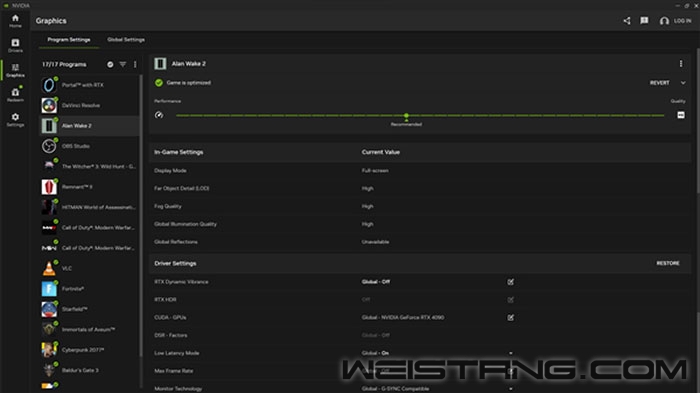Select Cyberpunk 2077 in programs list
Viewport: 700px width, 393px height.
tap(89, 350)
